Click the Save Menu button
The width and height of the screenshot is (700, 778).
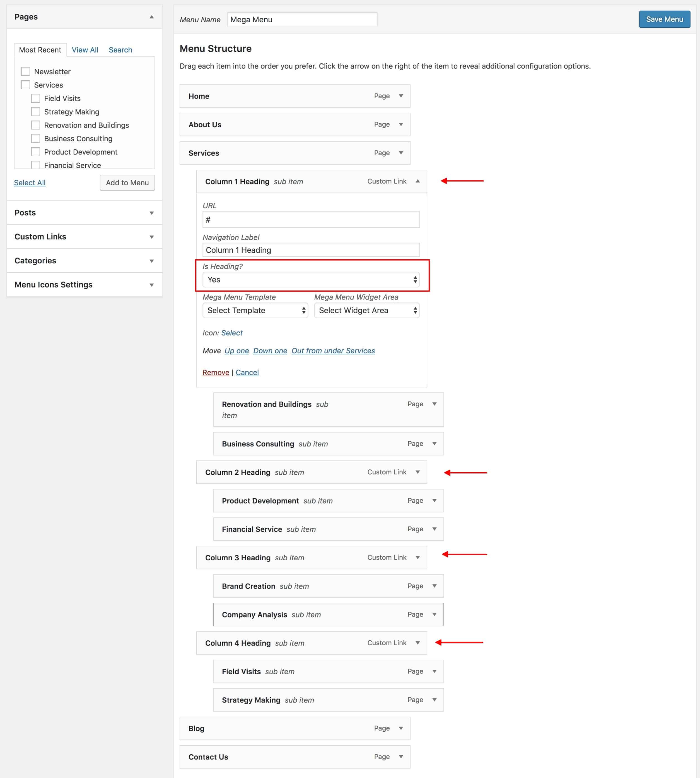click(x=664, y=19)
